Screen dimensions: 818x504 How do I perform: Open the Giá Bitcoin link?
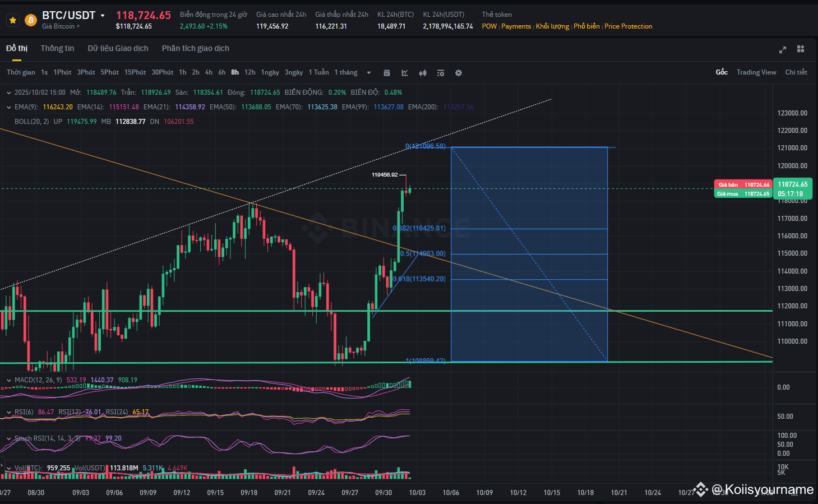pyautogui.click(x=61, y=26)
